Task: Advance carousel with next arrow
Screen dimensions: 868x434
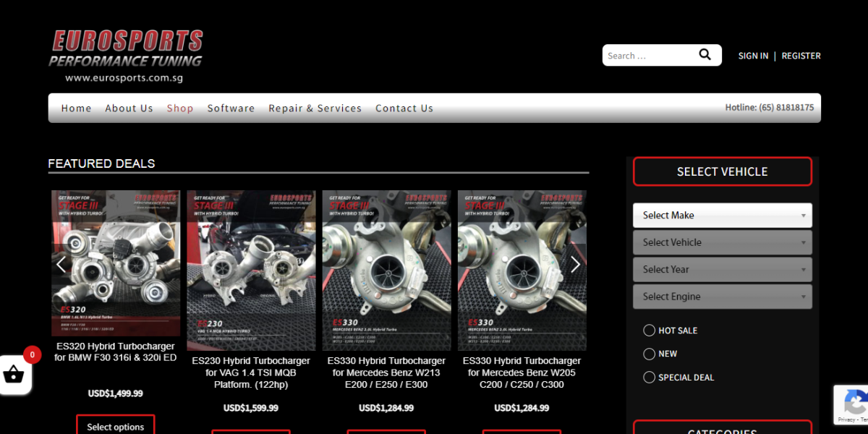Action: point(575,265)
